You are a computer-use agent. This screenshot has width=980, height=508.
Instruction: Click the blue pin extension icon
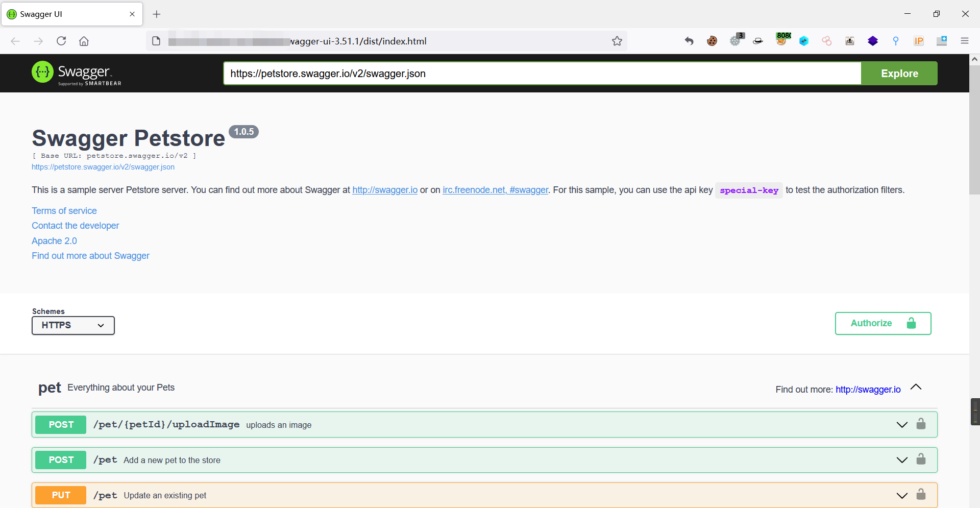896,41
